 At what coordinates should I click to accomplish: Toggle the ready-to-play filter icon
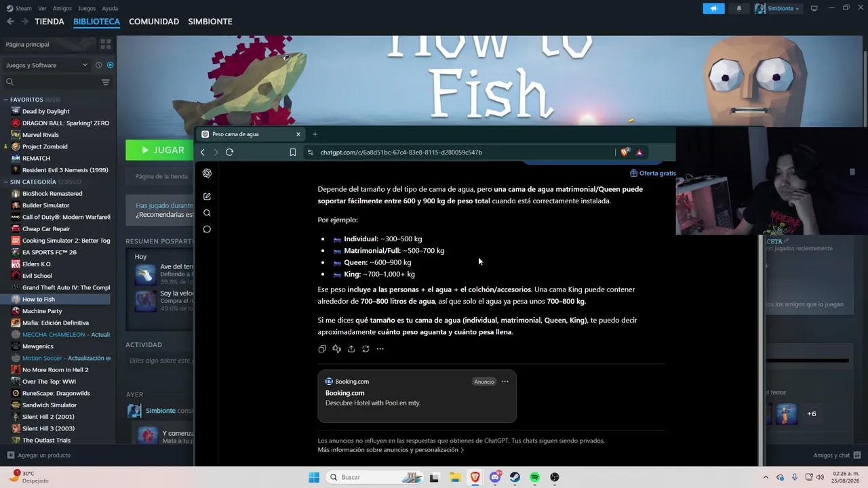(x=110, y=65)
